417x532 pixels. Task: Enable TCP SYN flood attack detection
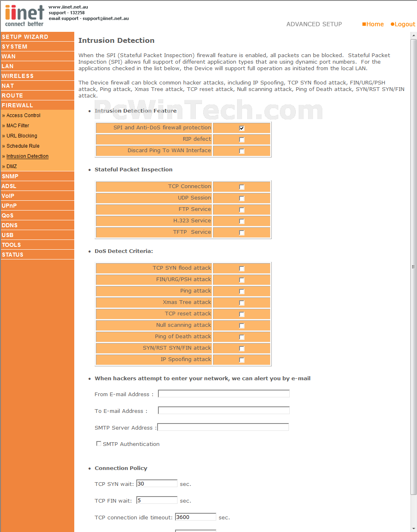pyautogui.click(x=242, y=268)
